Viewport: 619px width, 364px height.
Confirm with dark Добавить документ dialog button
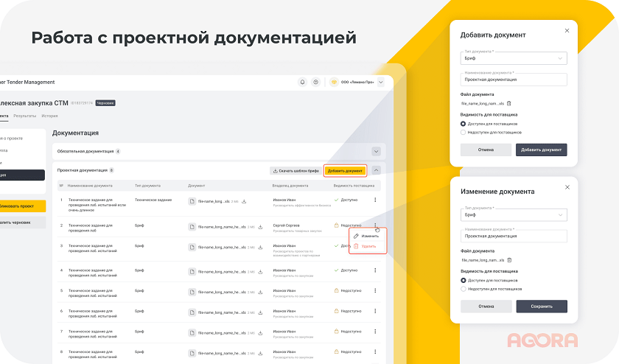[541, 150]
